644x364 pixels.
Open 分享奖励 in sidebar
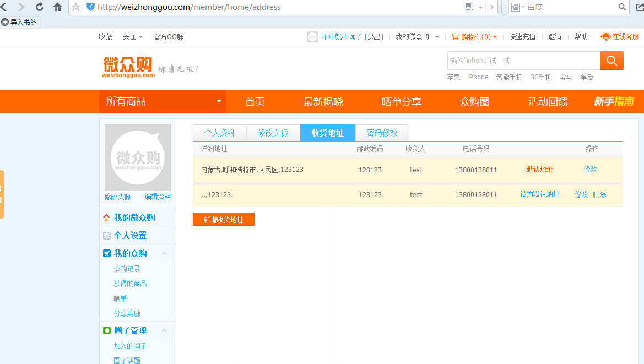pyautogui.click(x=127, y=313)
